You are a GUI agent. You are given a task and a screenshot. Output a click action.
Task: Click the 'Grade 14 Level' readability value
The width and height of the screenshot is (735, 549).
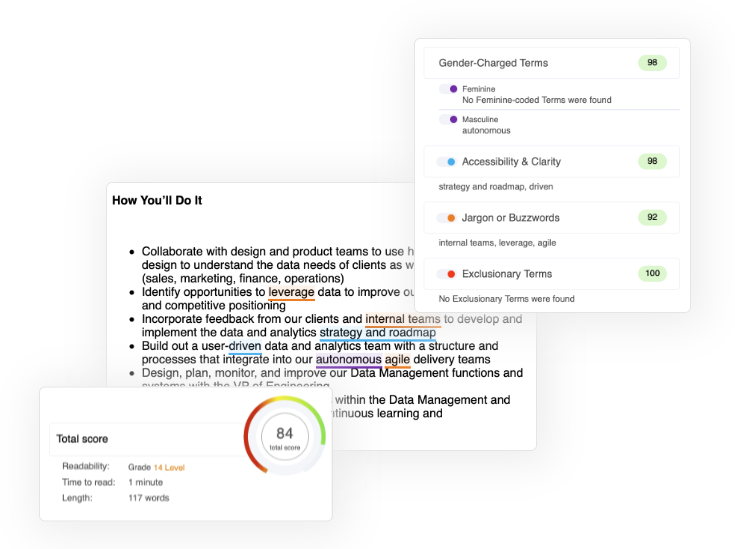tap(157, 467)
